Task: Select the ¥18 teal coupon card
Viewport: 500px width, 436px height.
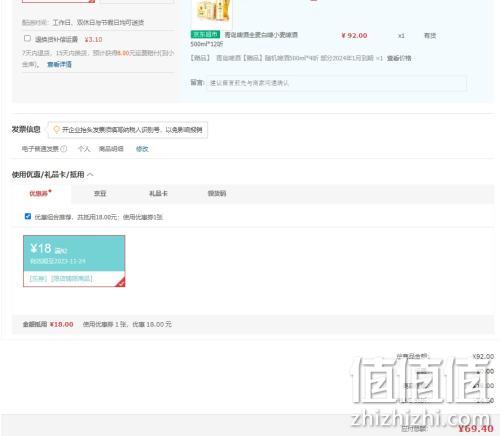Action: click(x=74, y=261)
